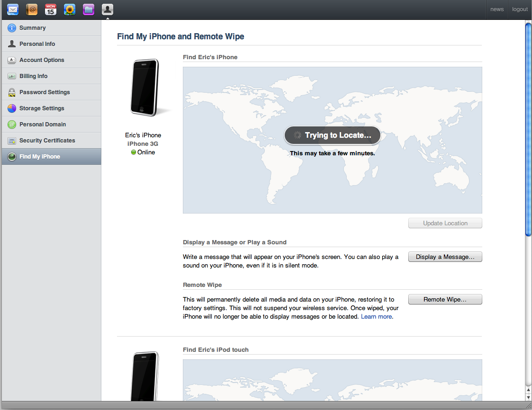
Task: Click the Update Location button
Action: click(x=445, y=223)
